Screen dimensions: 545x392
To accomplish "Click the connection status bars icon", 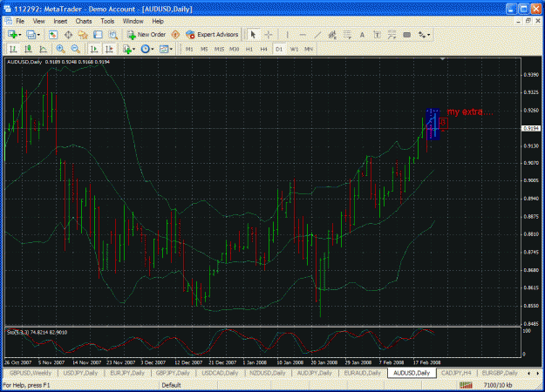I will point(466,385).
